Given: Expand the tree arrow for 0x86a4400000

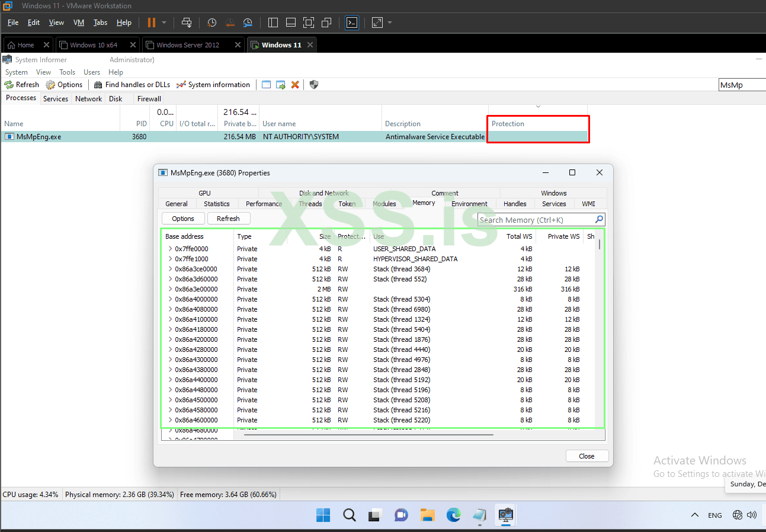Looking at the screenshot, I should pos(170,380).
